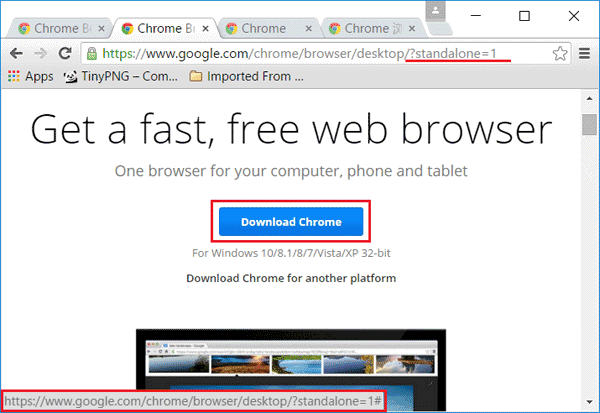Click the vertical scrollbar thumb
The image size is (600, 413).
click(x=589, y=124)
